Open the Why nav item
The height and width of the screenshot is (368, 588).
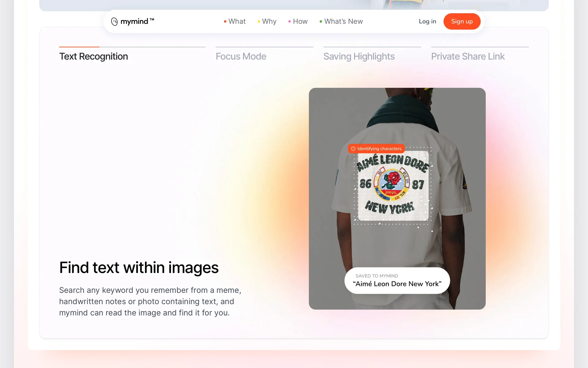coord(269,21)
